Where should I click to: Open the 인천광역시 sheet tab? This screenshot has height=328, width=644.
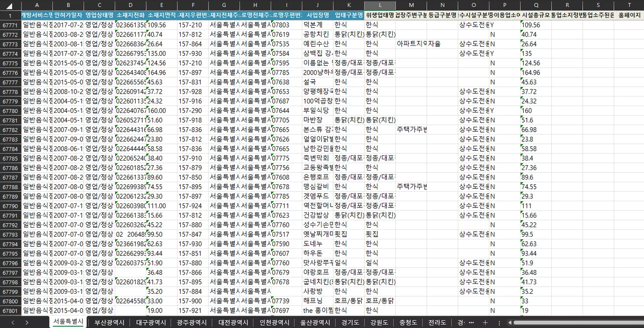click(274, 322)
